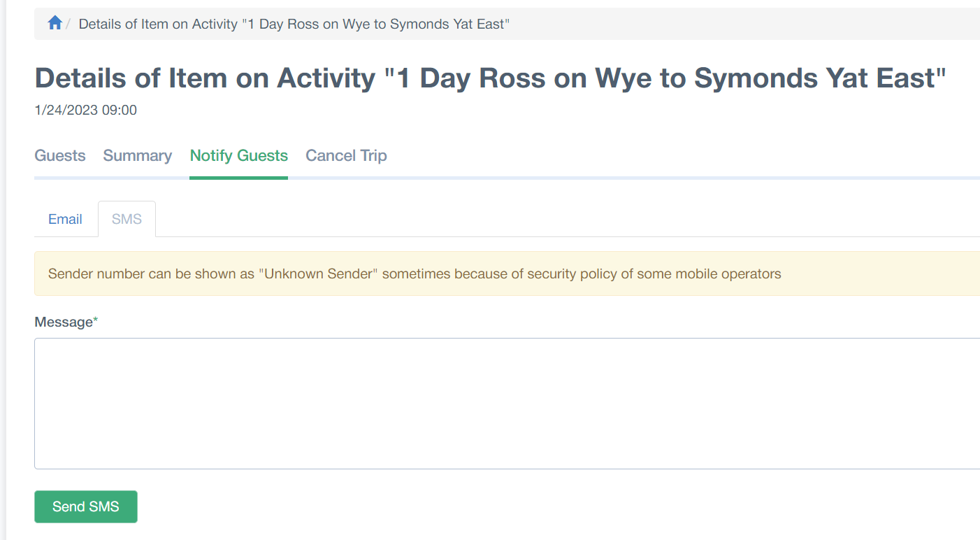Click the required asterisk beside Message
The height and width of the screenshot is (540, 980).
click(96, 320)
